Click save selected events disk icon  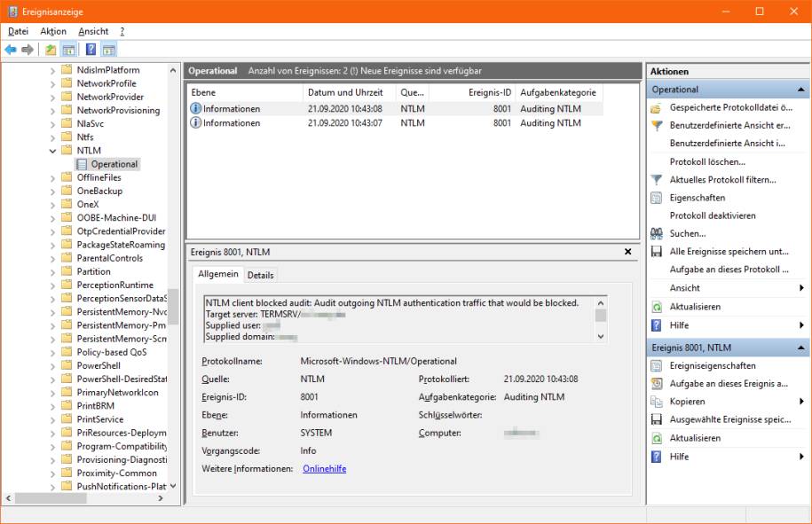656,419
